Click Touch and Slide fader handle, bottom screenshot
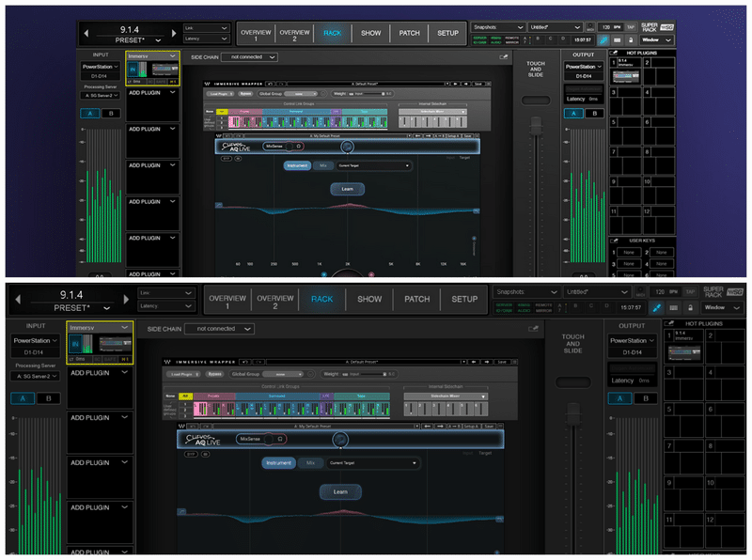 [573, 414]
